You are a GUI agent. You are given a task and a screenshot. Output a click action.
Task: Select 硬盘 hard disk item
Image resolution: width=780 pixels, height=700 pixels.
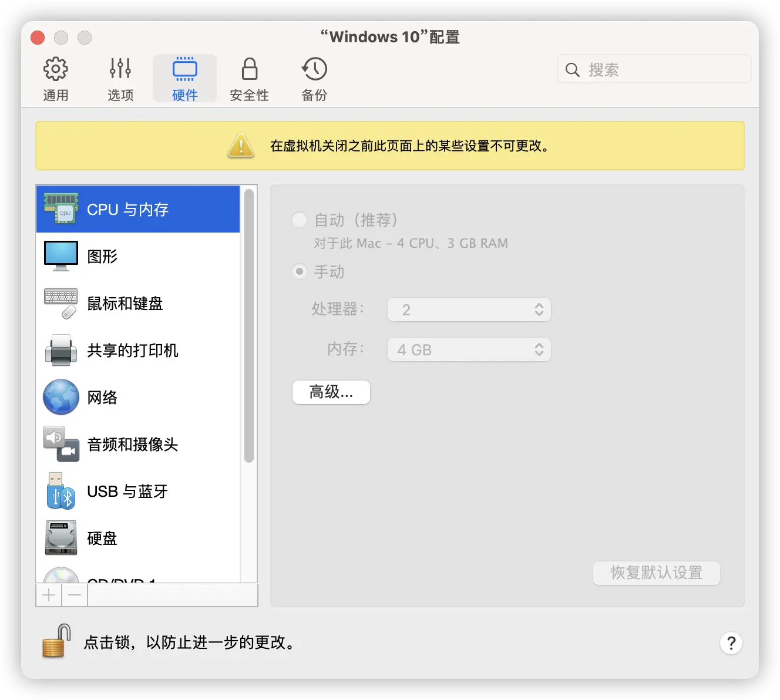[138, 538]
